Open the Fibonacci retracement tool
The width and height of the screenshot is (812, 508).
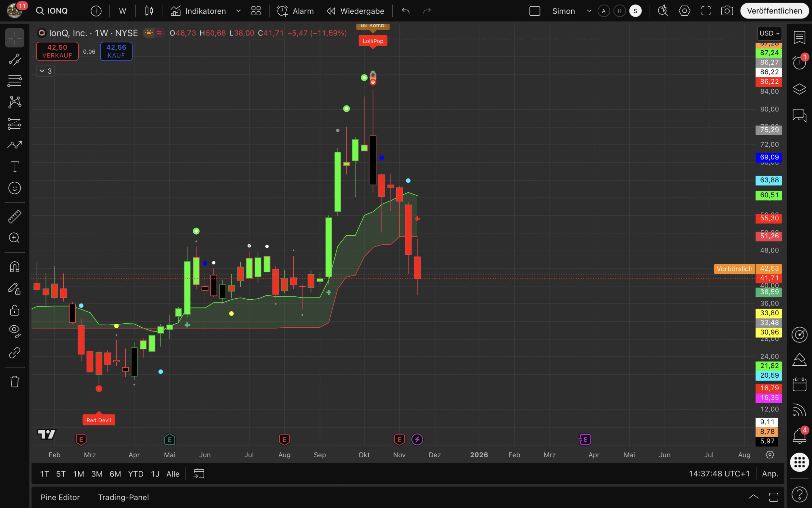(14, 81)
